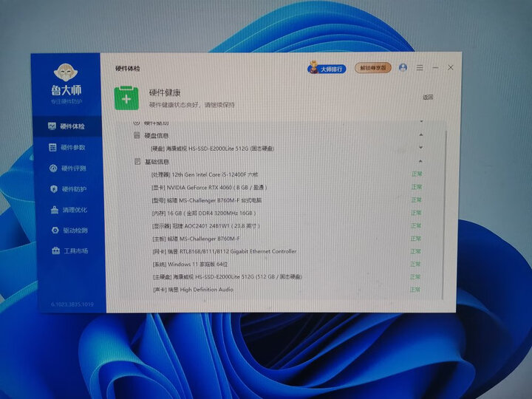Expand the partially hidden top section arrow
This screenshot has width=532, height=399.
pos(421,121)
